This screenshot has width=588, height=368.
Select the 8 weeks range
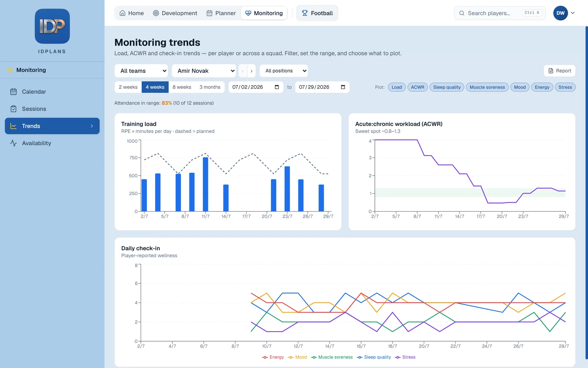182,87
